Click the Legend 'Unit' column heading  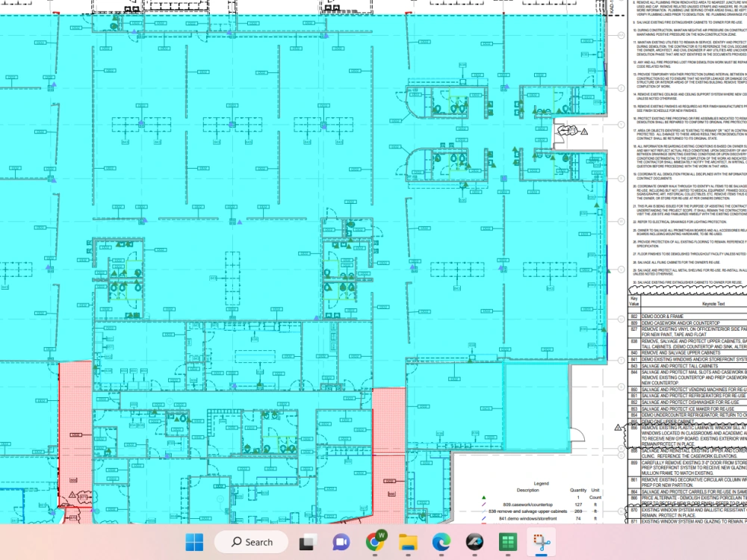(x=595, y=490)
